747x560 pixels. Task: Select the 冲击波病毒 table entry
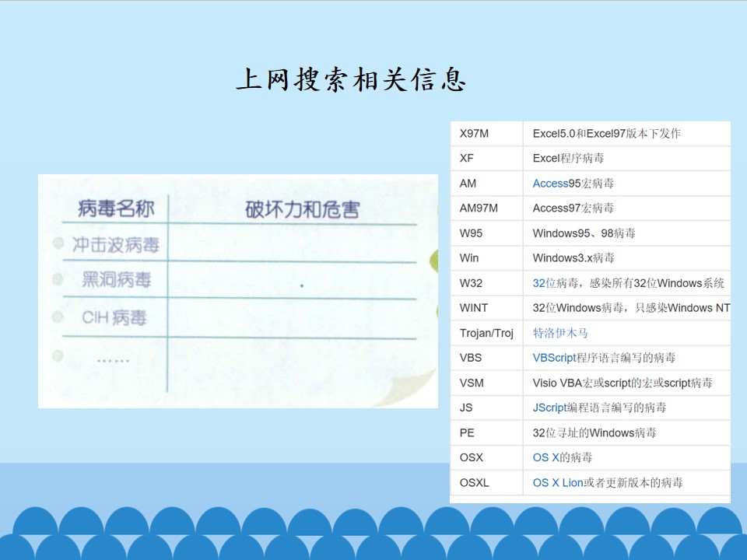coord(116,245)
